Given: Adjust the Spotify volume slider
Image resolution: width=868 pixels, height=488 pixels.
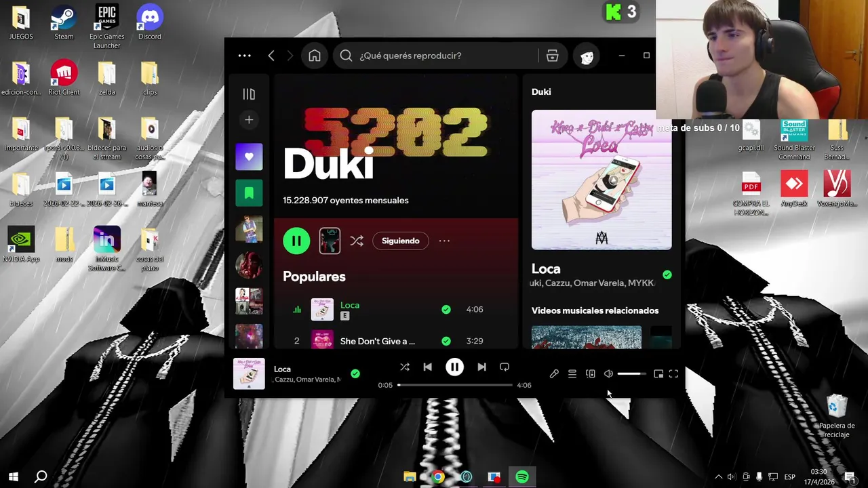Looking at the screenshot, I should tap(632, 373).
